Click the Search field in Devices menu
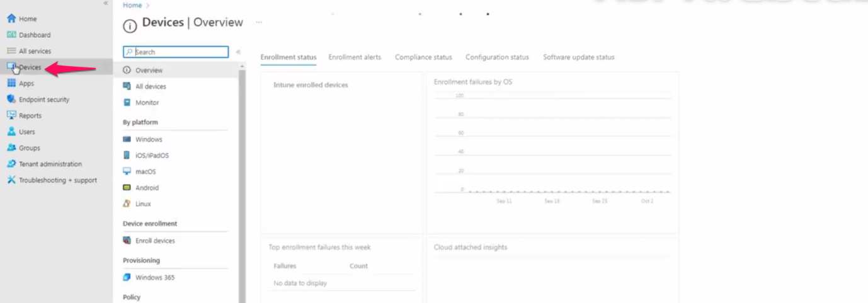 pyautogui.click(x=176, y=52)
